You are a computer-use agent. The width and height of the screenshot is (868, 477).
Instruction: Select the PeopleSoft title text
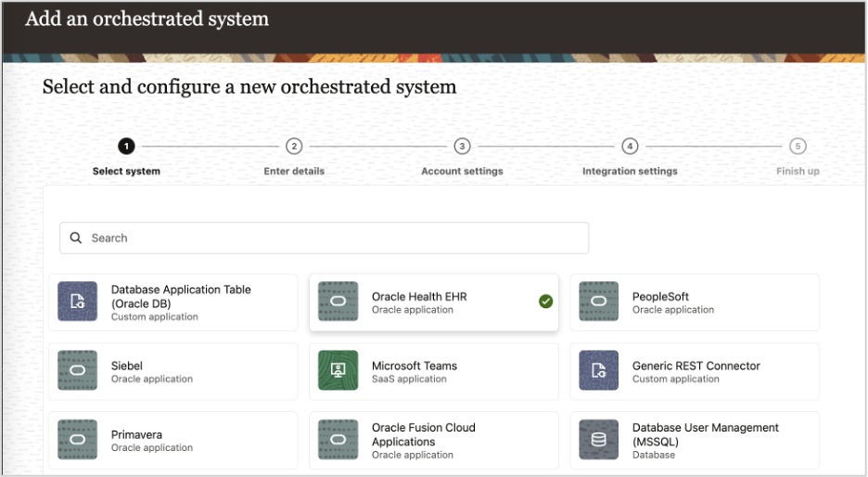(660, 296)
